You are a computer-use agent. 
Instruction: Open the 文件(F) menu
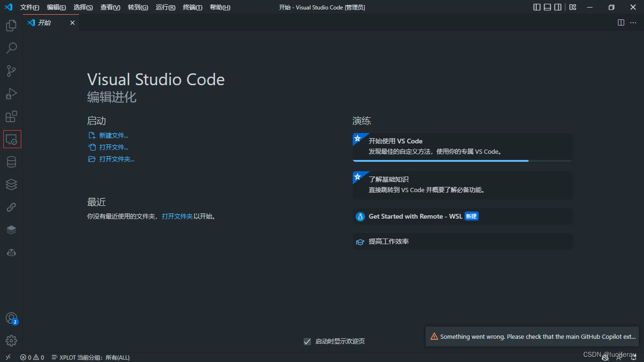pyautogui.click(x=30, y=7)
